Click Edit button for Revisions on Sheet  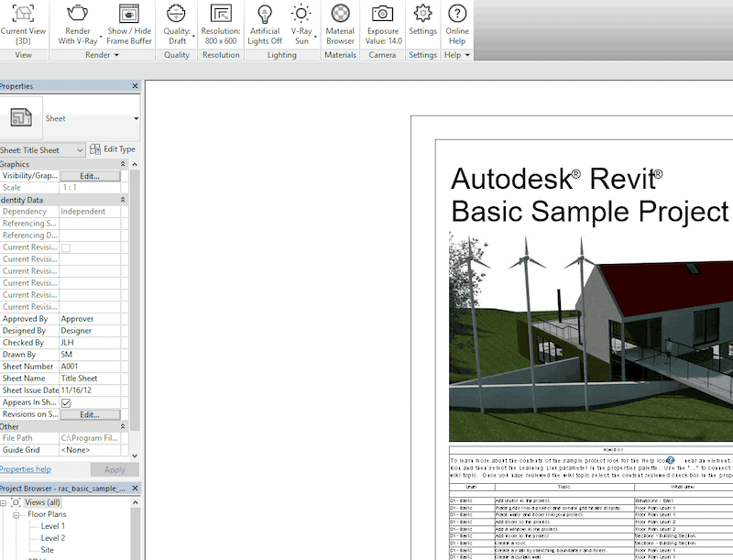pyautogui.click(x=90, y=414)
